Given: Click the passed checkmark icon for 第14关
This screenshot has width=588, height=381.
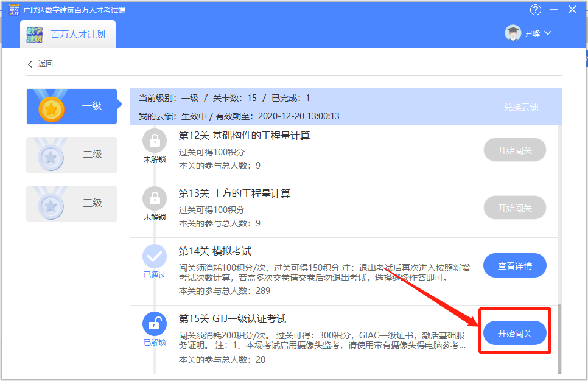Looking at the screenshot, I should point(155,256).
